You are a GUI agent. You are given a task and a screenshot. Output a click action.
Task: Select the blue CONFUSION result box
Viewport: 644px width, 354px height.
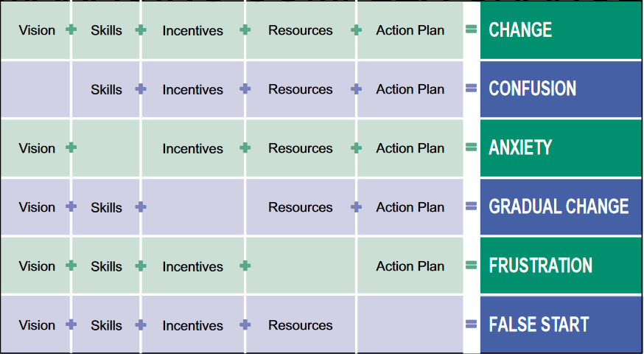point(560,88)
